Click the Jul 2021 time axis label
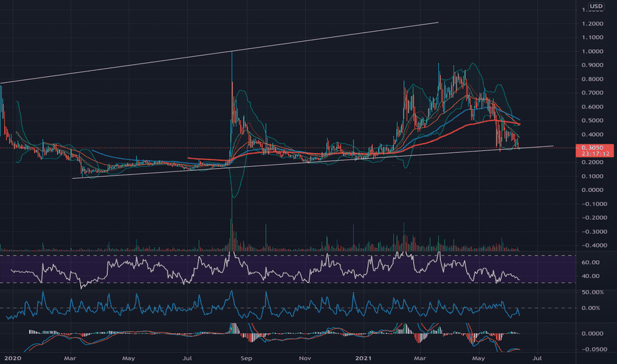Image resolution: width=617 pixels, height=364 pixels. pos(537,358)
